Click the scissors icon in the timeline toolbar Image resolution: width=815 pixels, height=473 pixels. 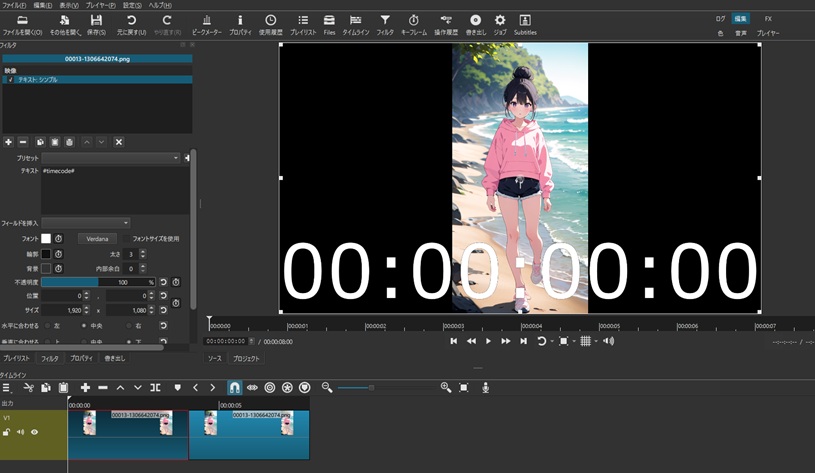[x=29, y=387]
